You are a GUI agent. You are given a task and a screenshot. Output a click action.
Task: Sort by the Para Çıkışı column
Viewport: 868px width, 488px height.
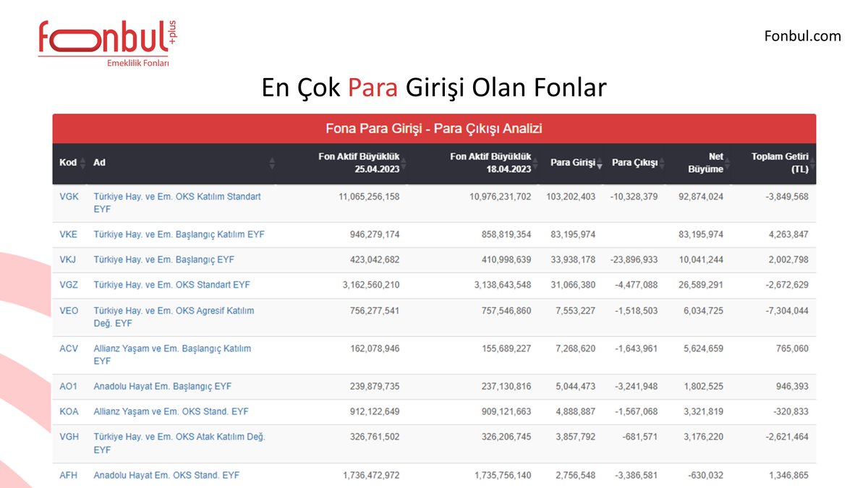point(638,163)
